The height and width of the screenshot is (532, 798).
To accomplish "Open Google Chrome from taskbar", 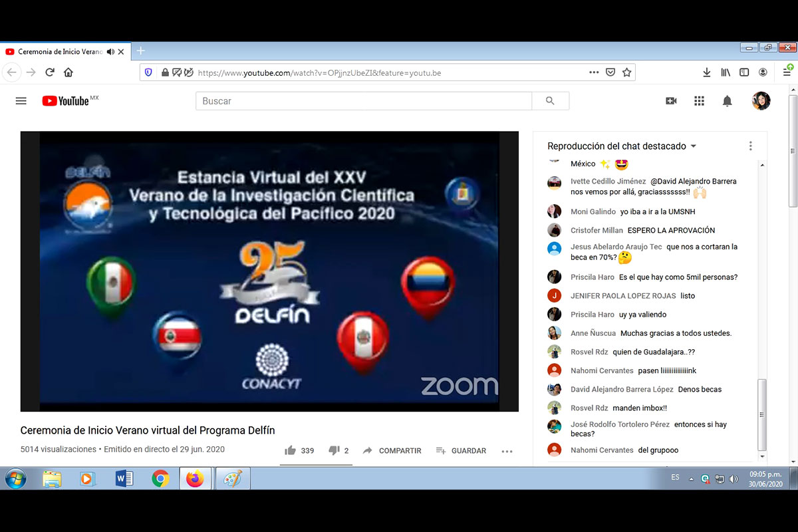I will coord(160,479).
